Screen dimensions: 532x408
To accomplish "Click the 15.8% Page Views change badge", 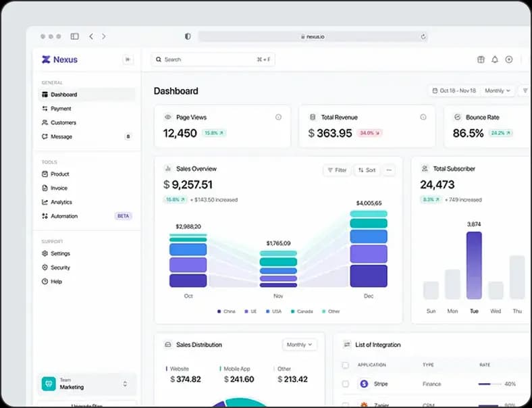I will tap(214, 133).
